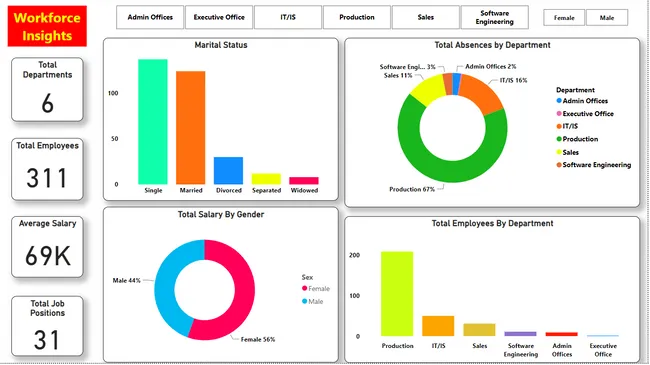Screen dimensions: 650x365
Task: Click the 'Male 44%' data label
Action: click(126, 280)
